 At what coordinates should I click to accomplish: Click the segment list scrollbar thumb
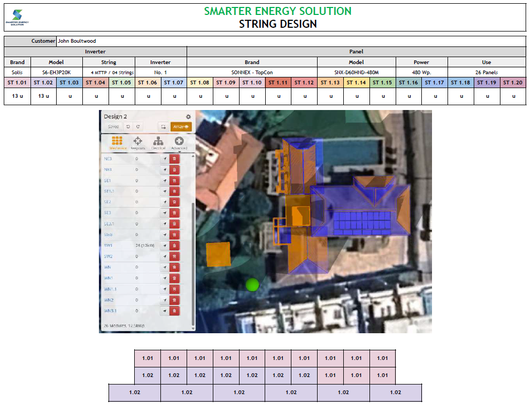tap(193, 264)
